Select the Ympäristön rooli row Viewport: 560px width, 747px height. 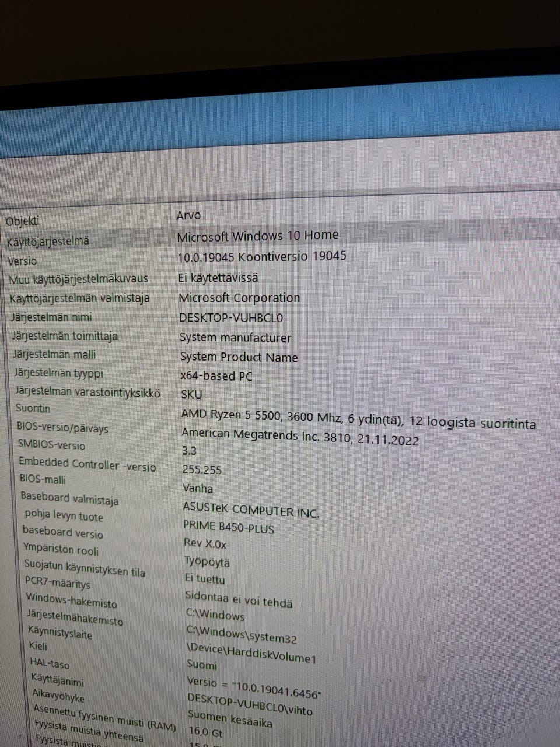click(x=61, y=549)
